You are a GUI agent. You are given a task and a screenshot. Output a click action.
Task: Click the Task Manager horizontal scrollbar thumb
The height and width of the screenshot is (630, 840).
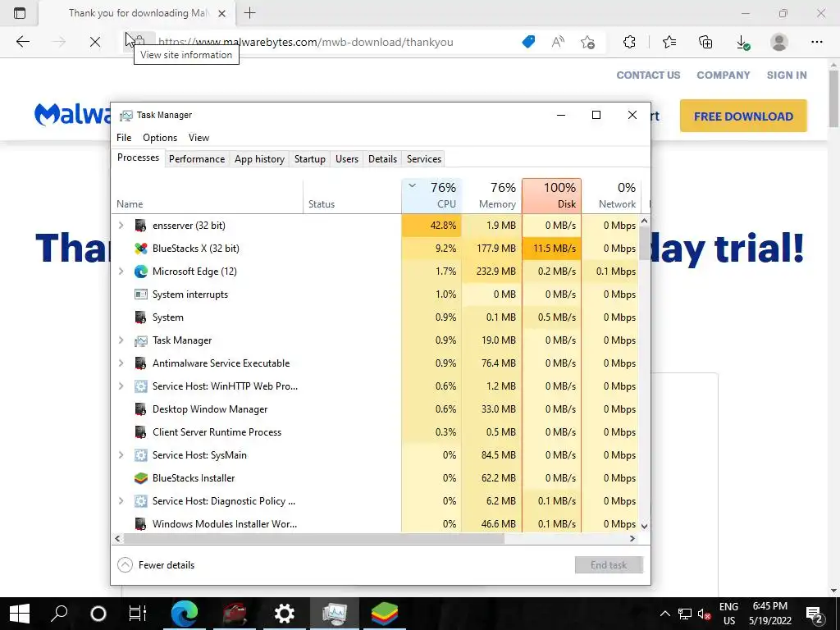(x=314, y=538)
